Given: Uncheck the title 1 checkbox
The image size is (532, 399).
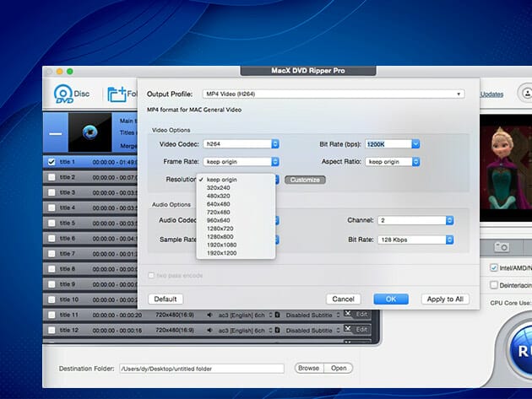Looking at the screenshot, I should click(x=52, y=162).
